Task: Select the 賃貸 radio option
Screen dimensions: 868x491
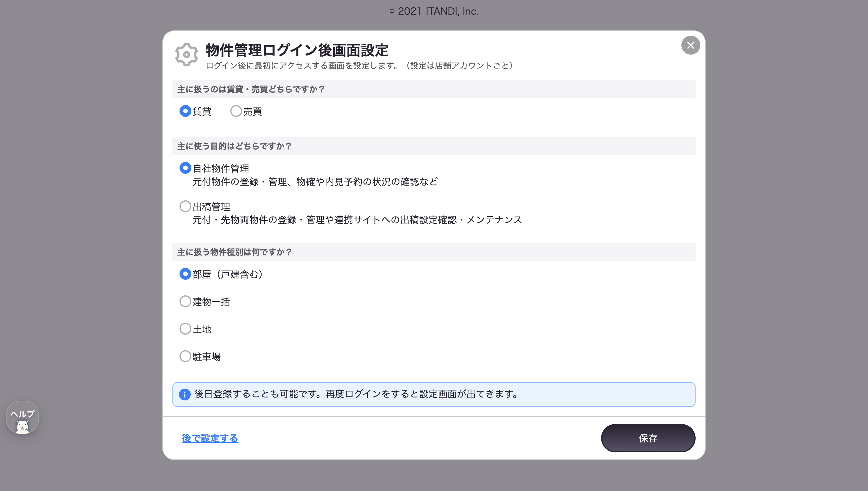Action: (185, 111)
